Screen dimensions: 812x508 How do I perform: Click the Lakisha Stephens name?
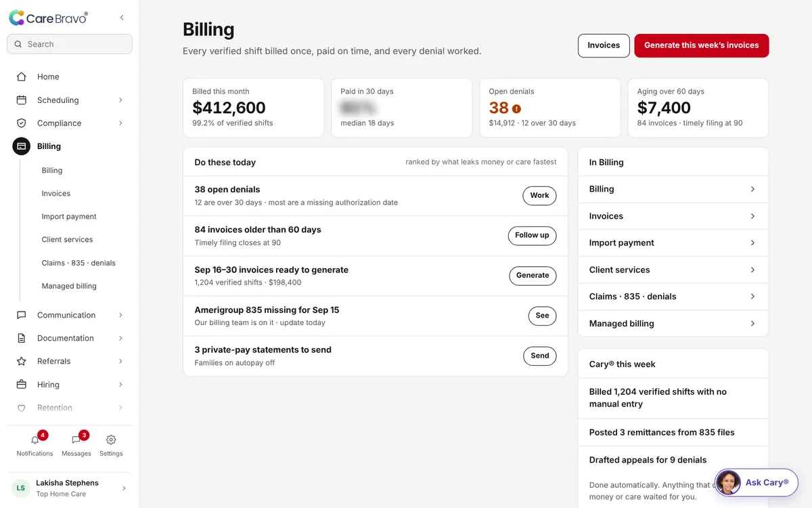pyautogui.click(x=67, y=483)
